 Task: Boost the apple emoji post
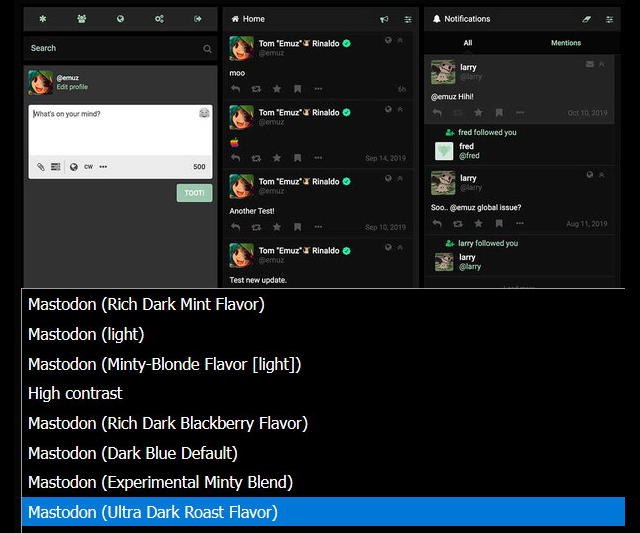point(256,158)
